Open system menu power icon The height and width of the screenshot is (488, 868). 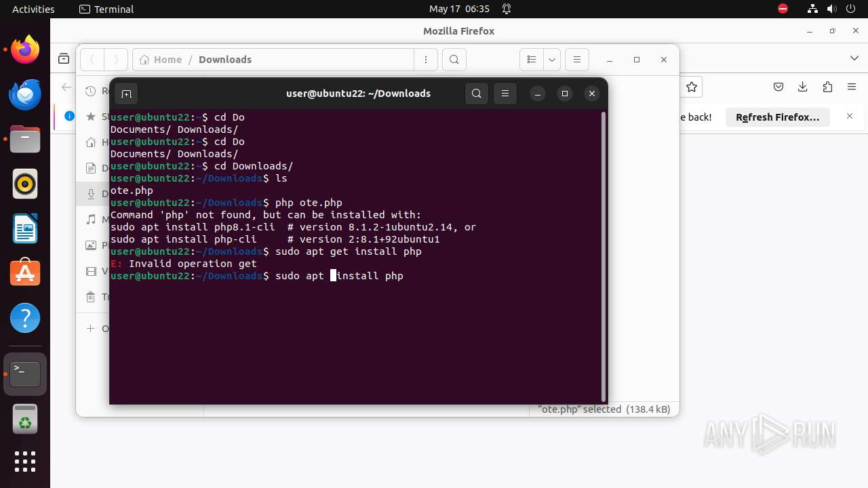pos(851,9)
